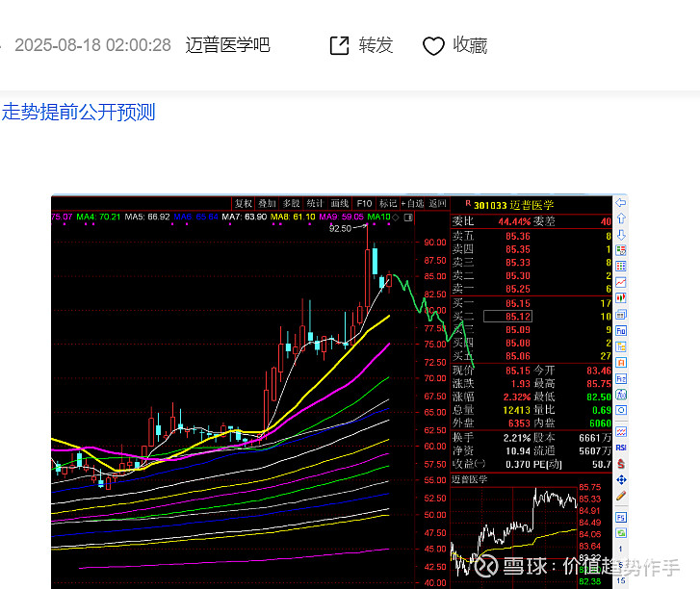Viewport: 700px width, 589px height.
Task: Click the up arrow icon in sidebar
Action: click(x=620, y=218)
